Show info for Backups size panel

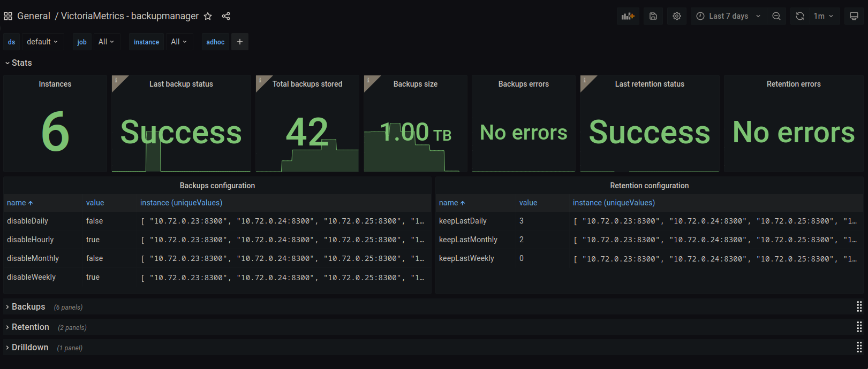[368, 81]
